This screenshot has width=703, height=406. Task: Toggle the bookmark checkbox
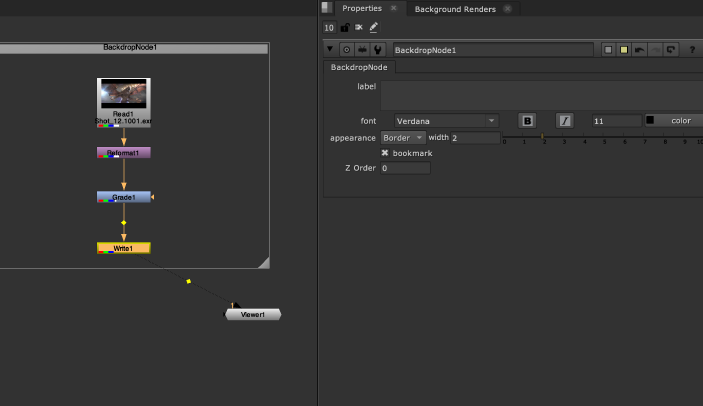click(x=385, y=153)
